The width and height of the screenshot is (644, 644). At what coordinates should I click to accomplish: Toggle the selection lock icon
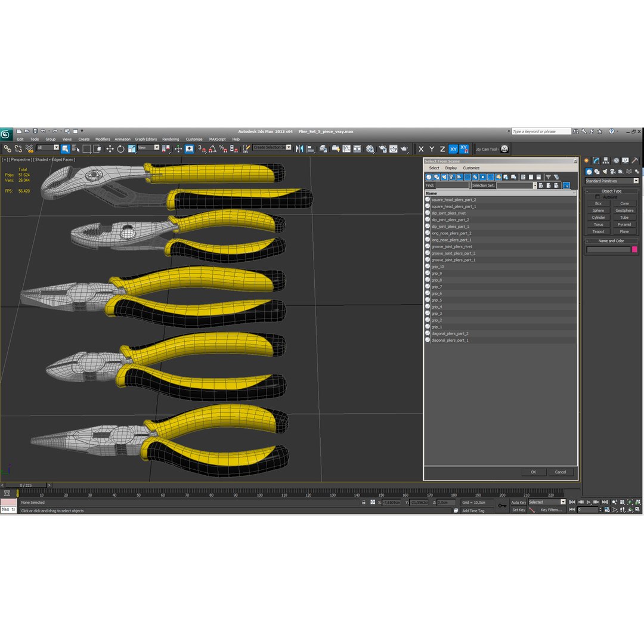(364, 502)
